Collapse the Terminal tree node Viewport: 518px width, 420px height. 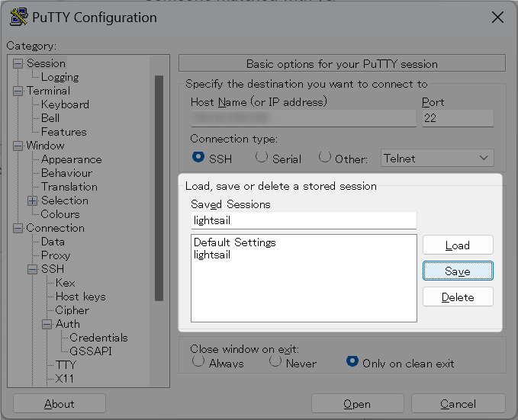(18, 91)
